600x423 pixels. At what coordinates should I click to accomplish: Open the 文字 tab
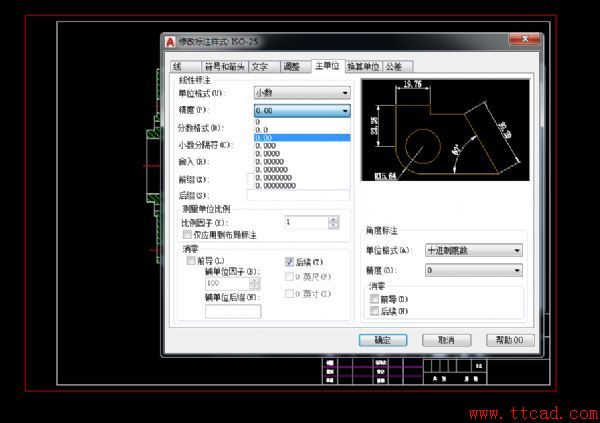264,67
